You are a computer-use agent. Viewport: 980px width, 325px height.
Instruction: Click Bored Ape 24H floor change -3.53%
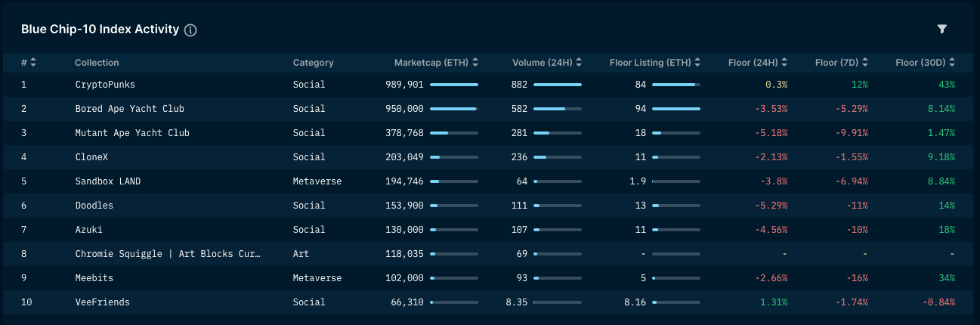(x=771, y=109)
